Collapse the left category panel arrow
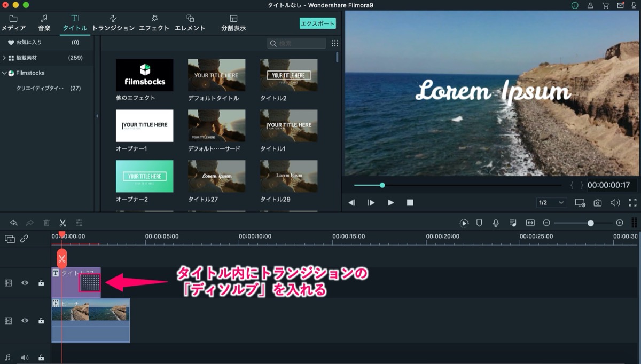The height and width of the screenshot is (364, 641). tap(97, 116)
